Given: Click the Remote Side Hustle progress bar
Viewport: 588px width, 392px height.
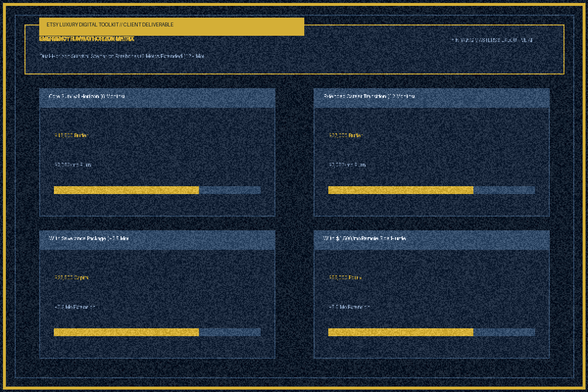Looking at the screenshot, I should pyautogui.click(x=432, y=332).
